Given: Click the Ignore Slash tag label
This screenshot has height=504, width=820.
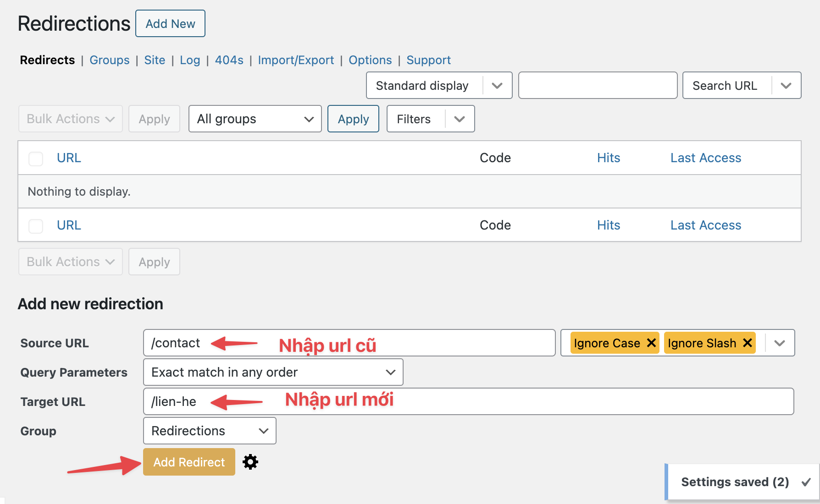Looking at the screenshot, I should pyautogui.click(x=702, y=343).
